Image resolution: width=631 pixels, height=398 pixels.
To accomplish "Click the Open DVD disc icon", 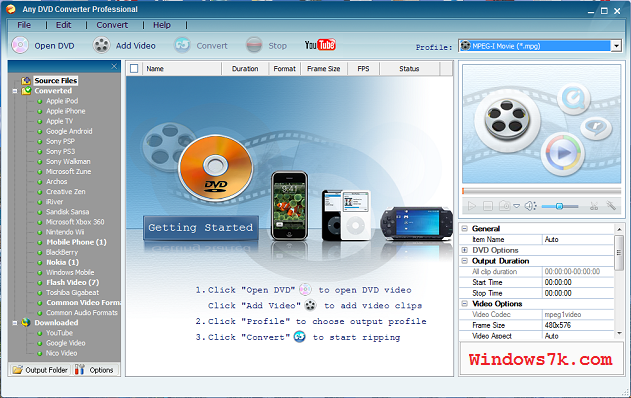I will pyautogui.click(x=20, y=45).
